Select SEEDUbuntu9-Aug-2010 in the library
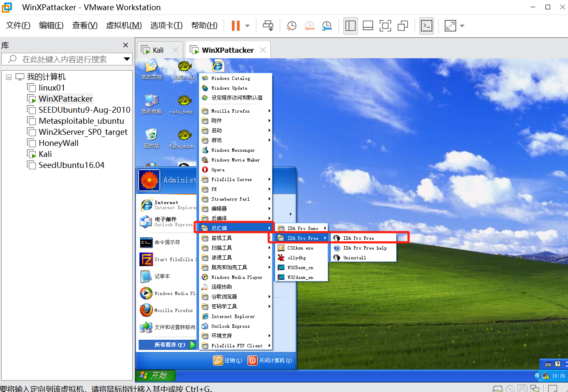The height and width of the screenshot is (392, 568). click(x=84, y=110)
